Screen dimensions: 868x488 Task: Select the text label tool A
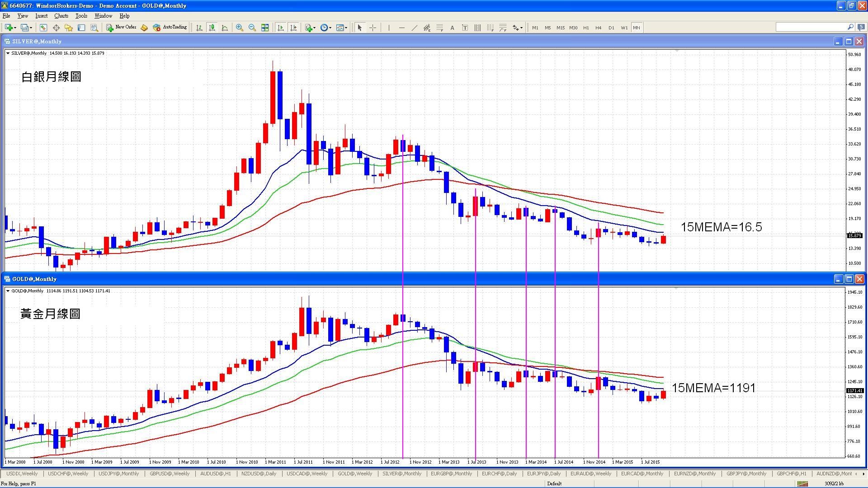[x=452, y=28]
